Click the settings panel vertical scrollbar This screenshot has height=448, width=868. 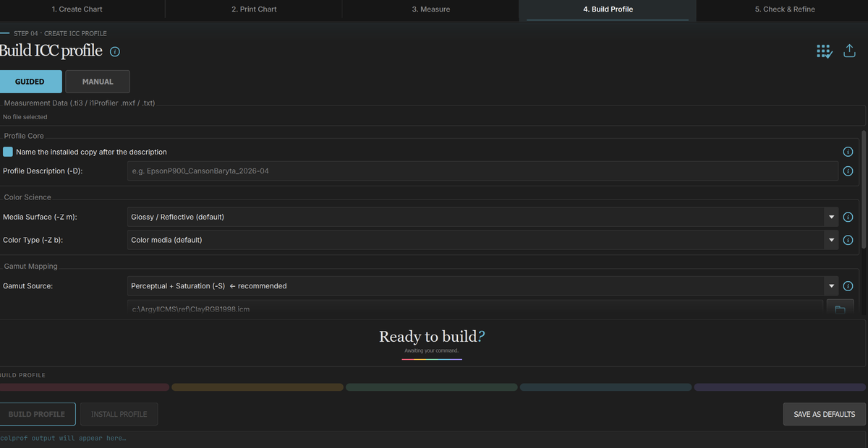863,189
